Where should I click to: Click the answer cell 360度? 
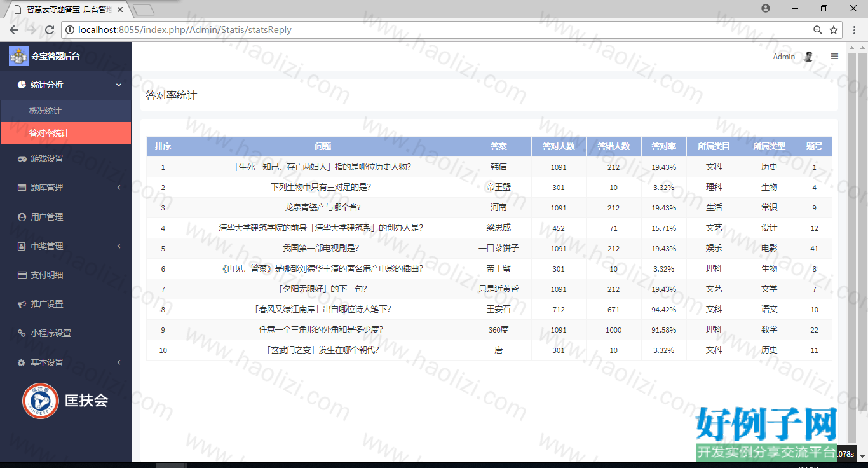(x=499, y=330)
